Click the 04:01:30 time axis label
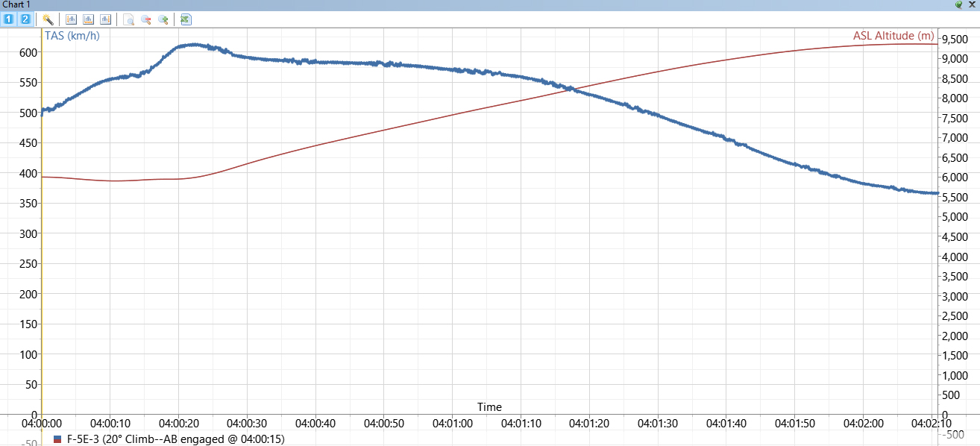 [x=659, y=424]
